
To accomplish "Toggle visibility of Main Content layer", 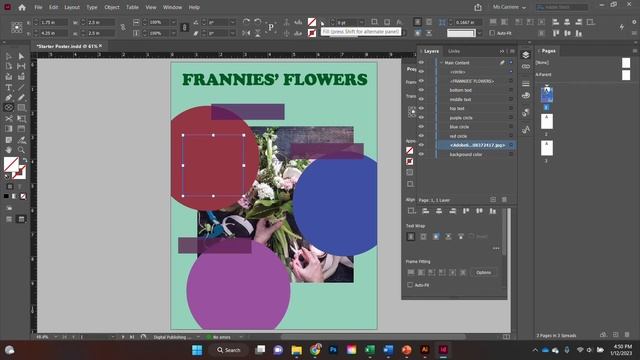I will (x=421, y=62).
